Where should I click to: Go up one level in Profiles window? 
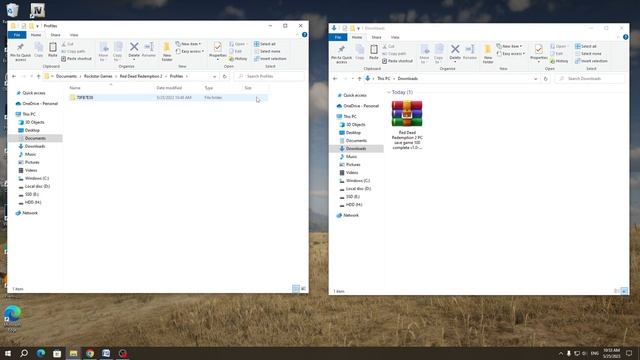38,76
